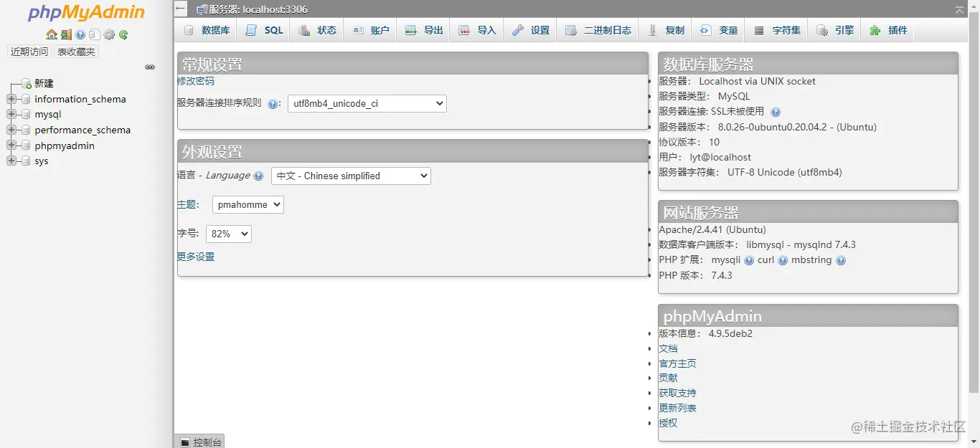Expand the performance_schema database node

coord(11,130)
